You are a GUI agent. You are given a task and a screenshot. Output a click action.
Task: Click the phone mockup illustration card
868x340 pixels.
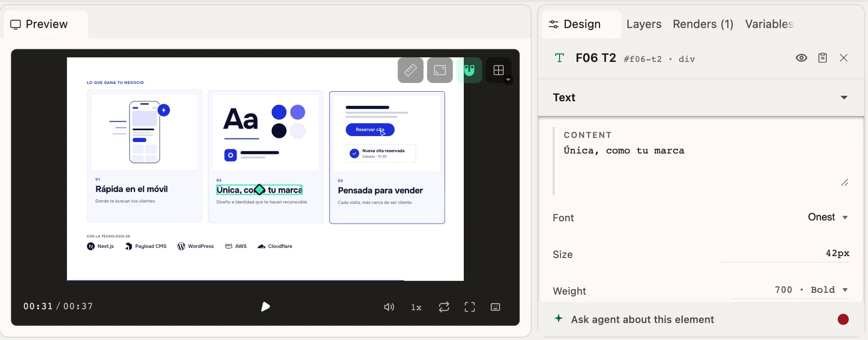[144, 132]
